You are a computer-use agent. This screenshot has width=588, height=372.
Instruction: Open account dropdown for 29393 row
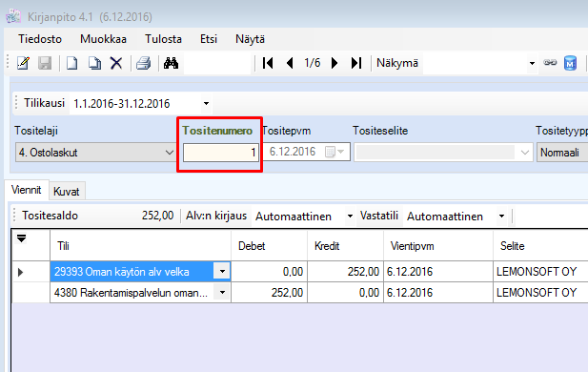coord(222,271)
